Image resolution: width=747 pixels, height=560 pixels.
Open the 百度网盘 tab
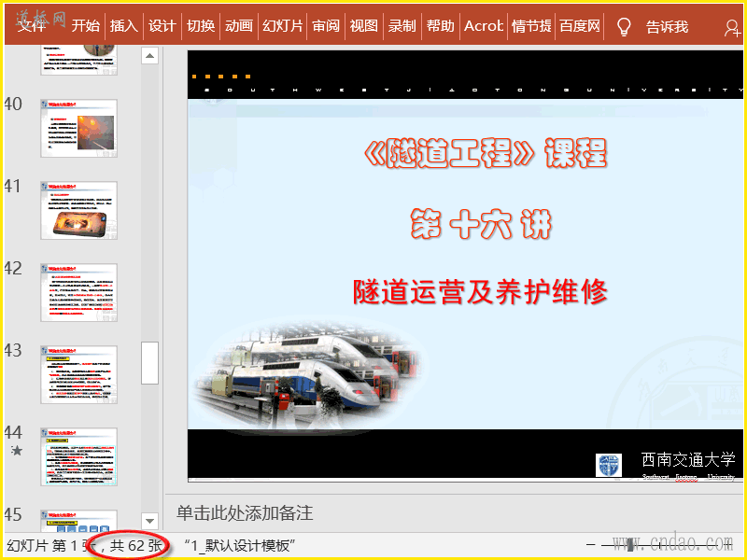tap(579, 26)
